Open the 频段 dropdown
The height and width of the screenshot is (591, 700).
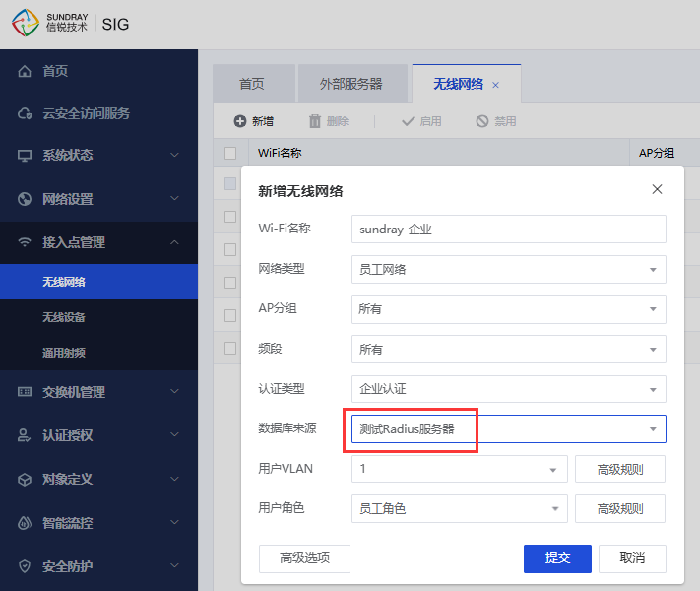click(508, 350)
